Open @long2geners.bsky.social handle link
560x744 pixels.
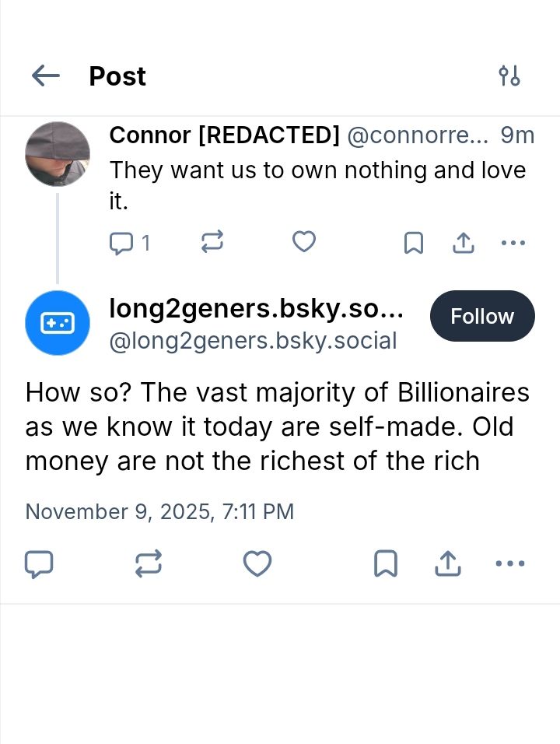coord(253,341)
